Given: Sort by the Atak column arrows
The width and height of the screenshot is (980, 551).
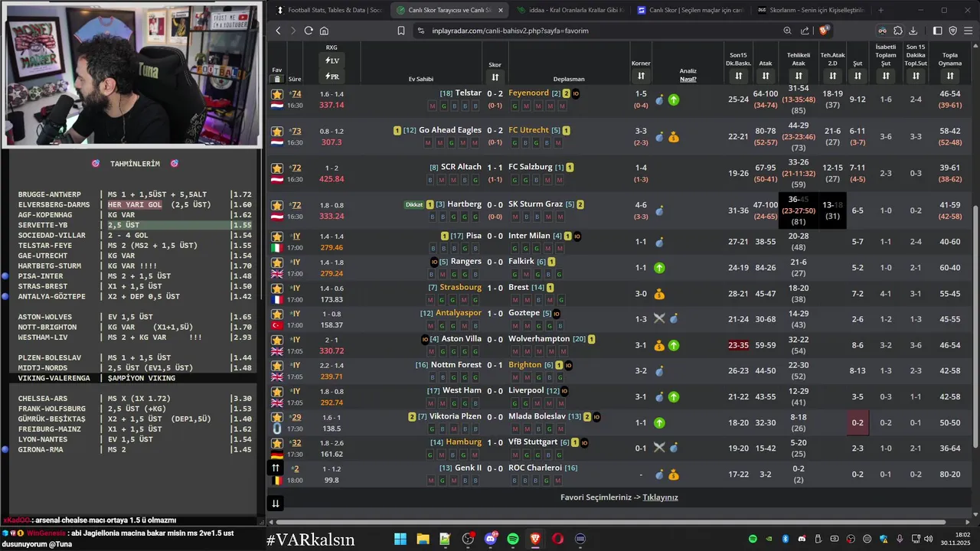Looking at the screenshot, I should coord(765,76).
